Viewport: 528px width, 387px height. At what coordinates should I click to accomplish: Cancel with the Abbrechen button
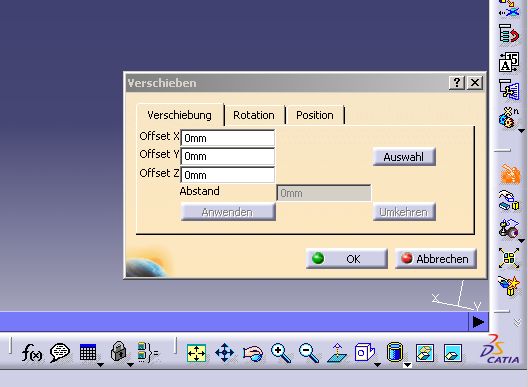click(x=436, y=259)
